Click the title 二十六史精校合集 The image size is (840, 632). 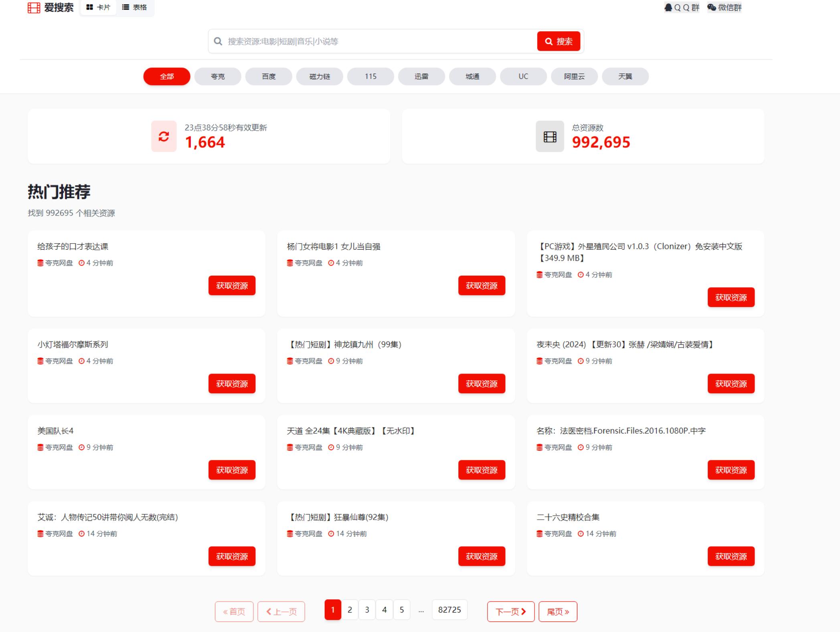tap(568, 517)
